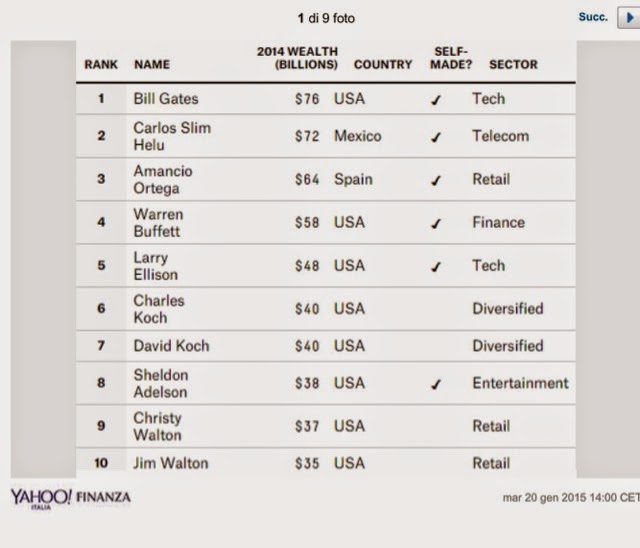Click the NAME column header
This screenshot has height=548, width=640.
(x=152, y=64)
